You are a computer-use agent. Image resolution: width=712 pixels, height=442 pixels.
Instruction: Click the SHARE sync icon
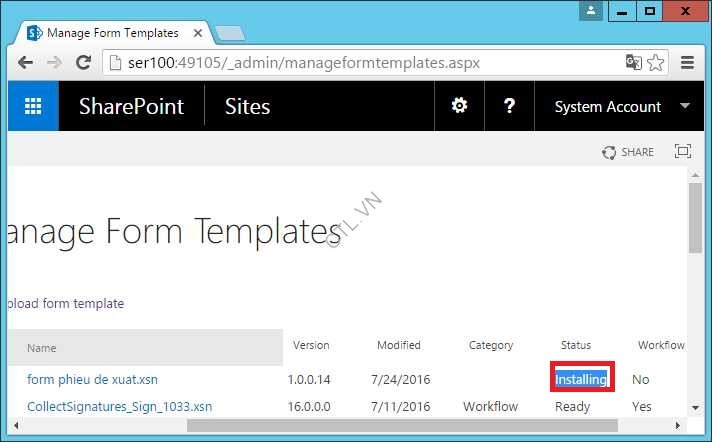(x=609, y=152)
